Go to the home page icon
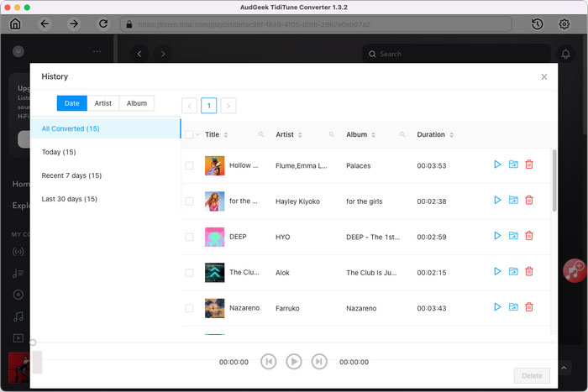The height and width of the screenshot is (392, 588). 15,24
